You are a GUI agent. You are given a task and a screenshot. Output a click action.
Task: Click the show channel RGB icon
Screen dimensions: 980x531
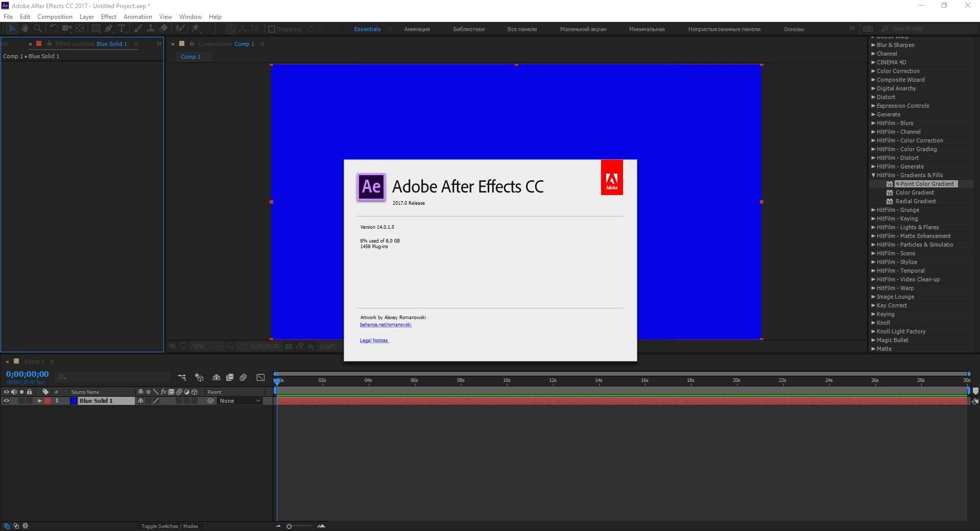point(311,346)
